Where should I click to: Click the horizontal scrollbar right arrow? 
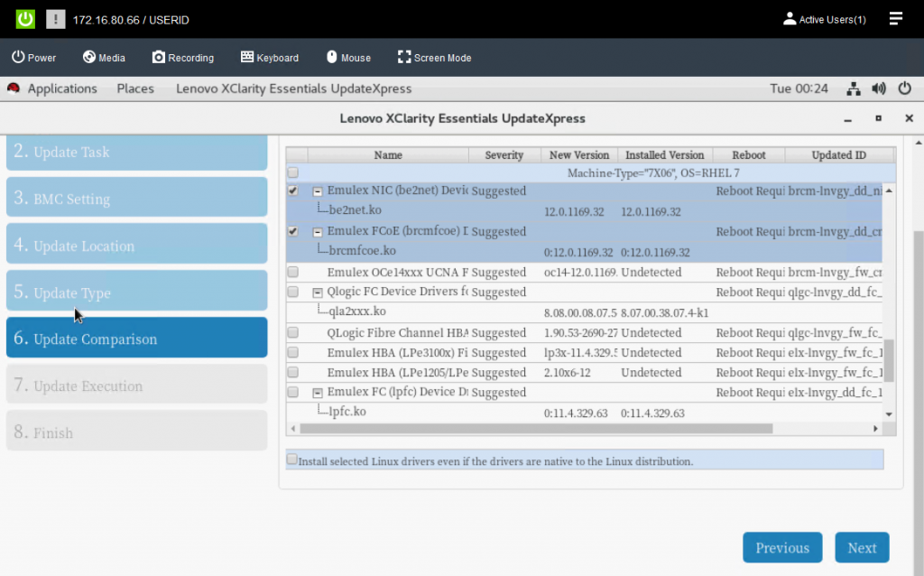(x=875, y=429)
